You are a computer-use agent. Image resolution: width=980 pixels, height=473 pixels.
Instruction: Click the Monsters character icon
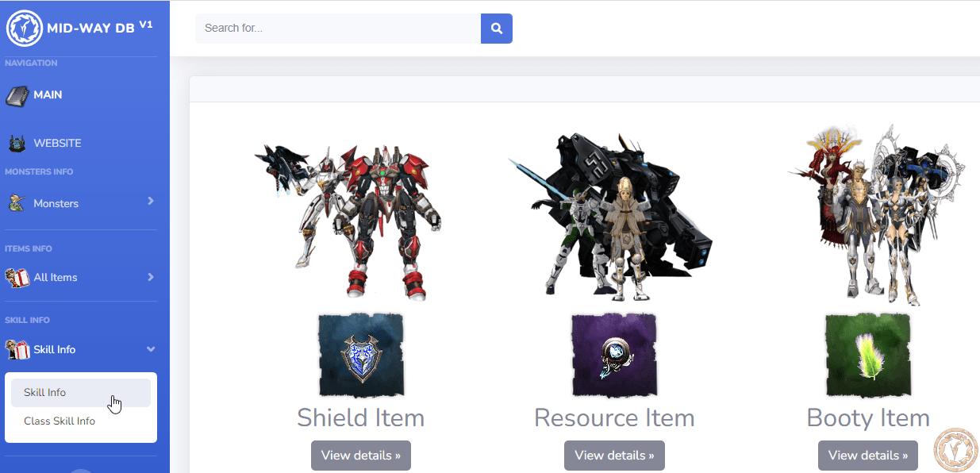[17, 204]
